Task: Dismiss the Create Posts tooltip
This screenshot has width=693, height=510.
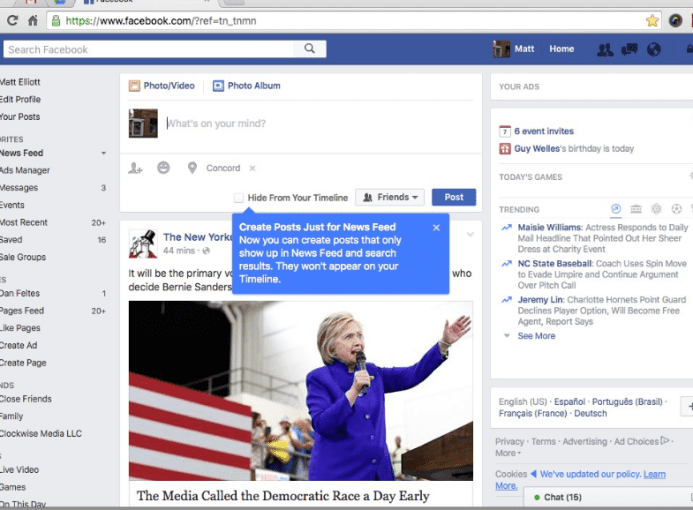Action: click(436, 228)
